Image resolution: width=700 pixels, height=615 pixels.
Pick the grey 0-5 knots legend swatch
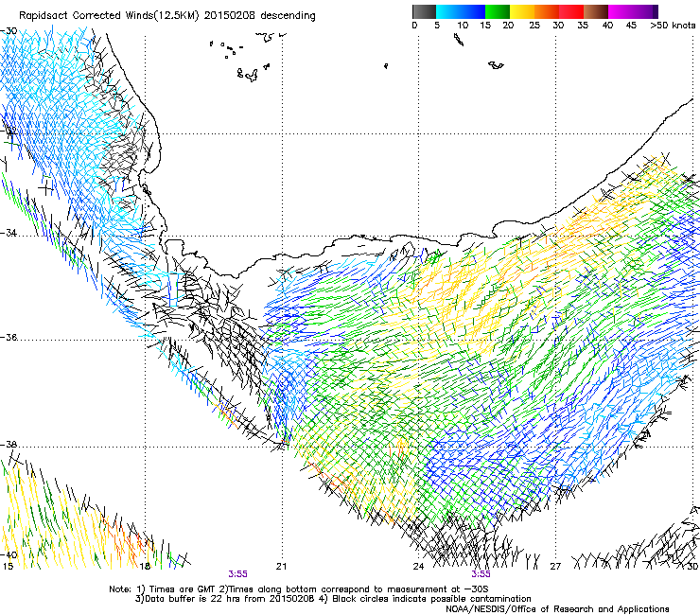(424, 11)
